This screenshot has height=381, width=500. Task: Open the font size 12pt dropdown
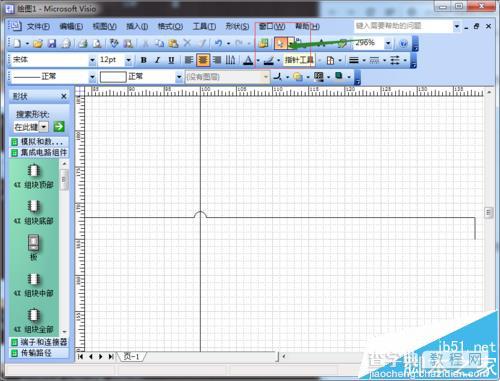click(x=128, y=60)
